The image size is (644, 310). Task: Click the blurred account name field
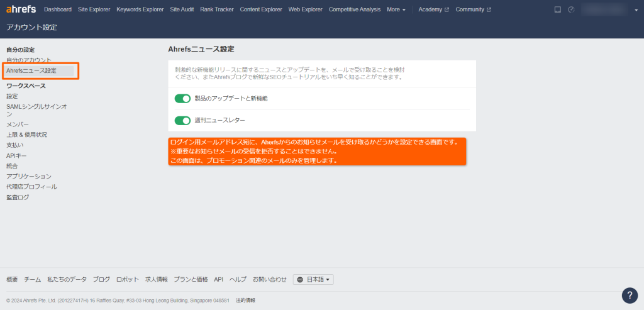pyautogui.click(x=604, y=9)
